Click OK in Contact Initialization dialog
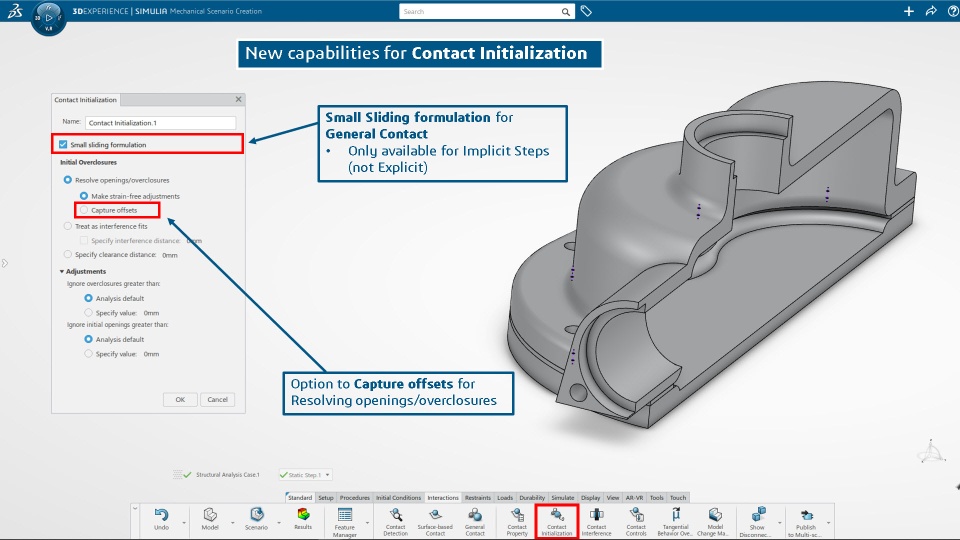This screenshot has width=960, height=540. (x=180, y=399)
